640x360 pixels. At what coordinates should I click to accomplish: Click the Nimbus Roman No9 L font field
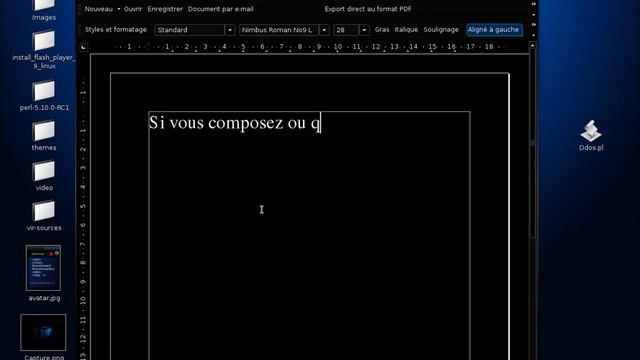pos(279,30)
